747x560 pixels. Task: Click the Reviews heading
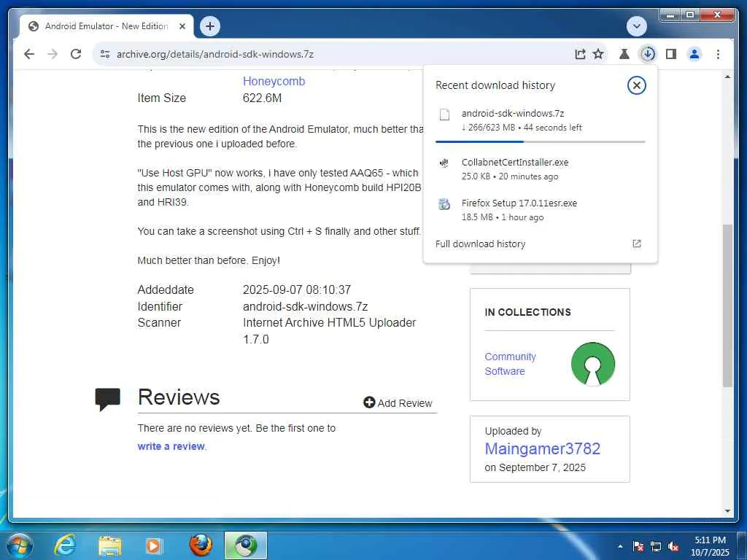pos(179,397)
